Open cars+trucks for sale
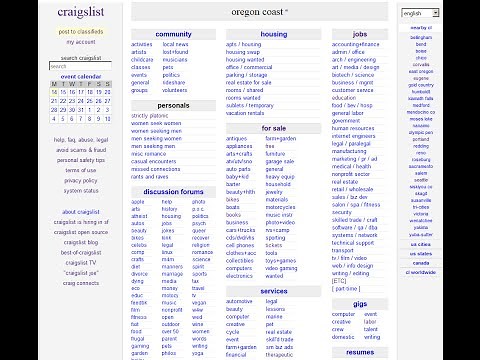Viewport: 480px width, 360px height. [x=240, y=230]
